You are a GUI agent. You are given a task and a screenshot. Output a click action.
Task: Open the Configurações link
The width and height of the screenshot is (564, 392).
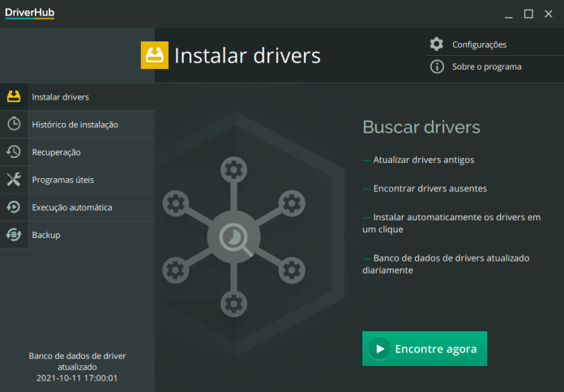(x=480, y=45)
